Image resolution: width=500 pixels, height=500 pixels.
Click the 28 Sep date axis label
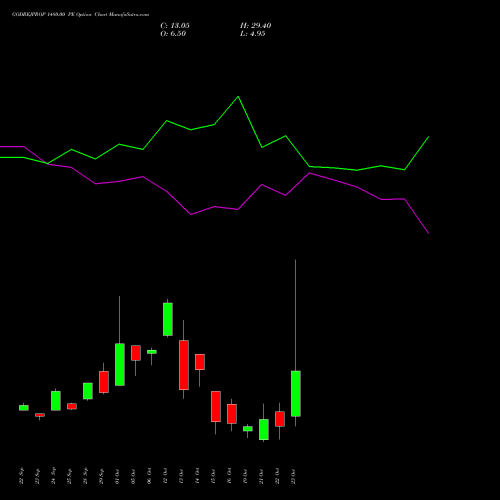85,476
